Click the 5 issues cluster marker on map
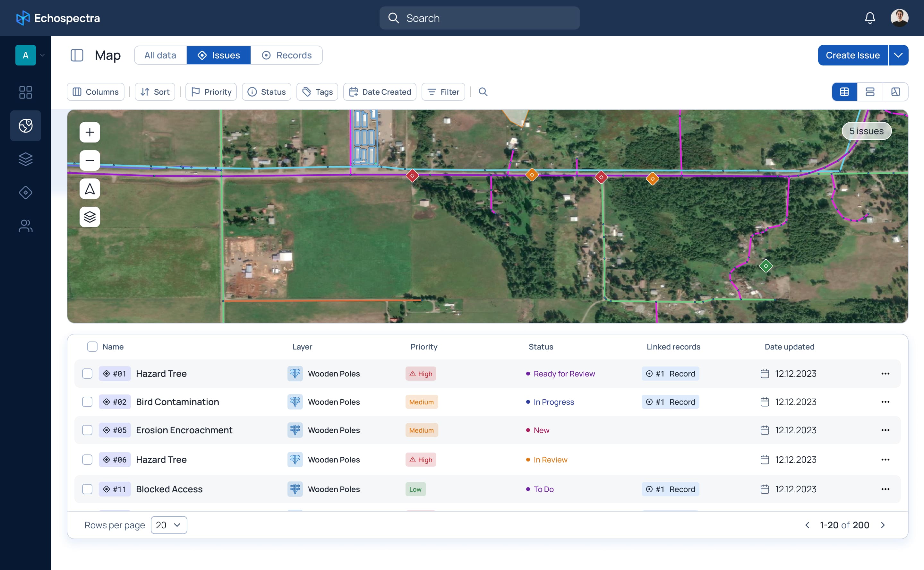 [x=867, y=130]
